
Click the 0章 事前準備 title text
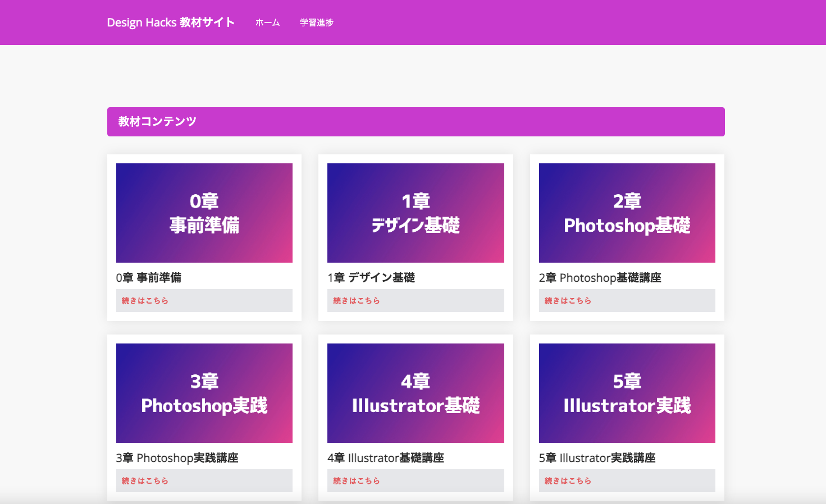click(x=149, y=277)
